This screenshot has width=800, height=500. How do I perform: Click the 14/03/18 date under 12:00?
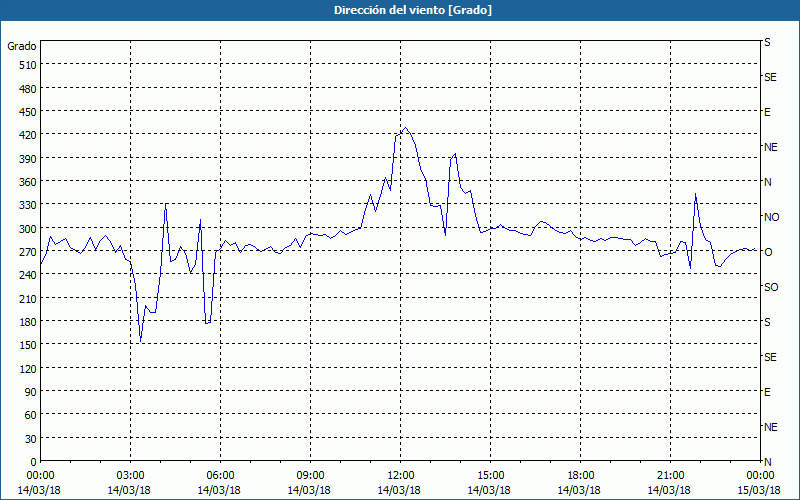click(399, 490)
